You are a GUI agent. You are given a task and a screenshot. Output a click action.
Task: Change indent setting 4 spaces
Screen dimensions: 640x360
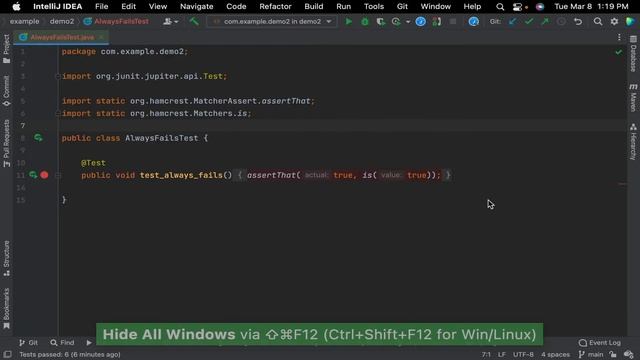click(555, 354)
